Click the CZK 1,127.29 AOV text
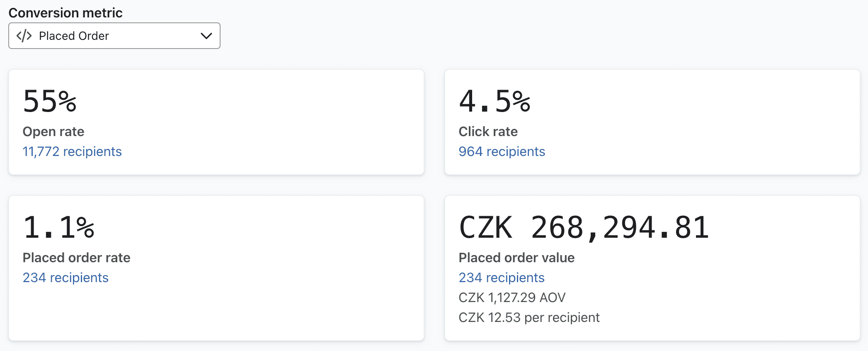The width and height of the screenshot is (868, 351). click(x=512, y=297)
